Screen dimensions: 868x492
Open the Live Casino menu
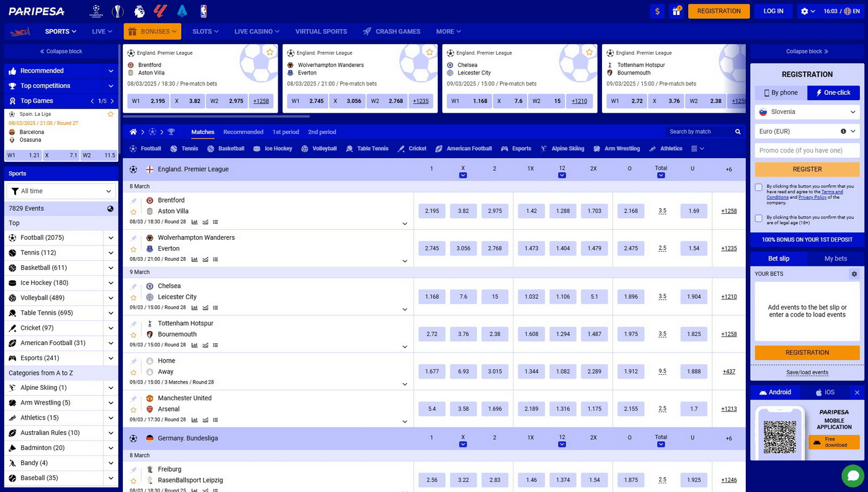(256, 32)
